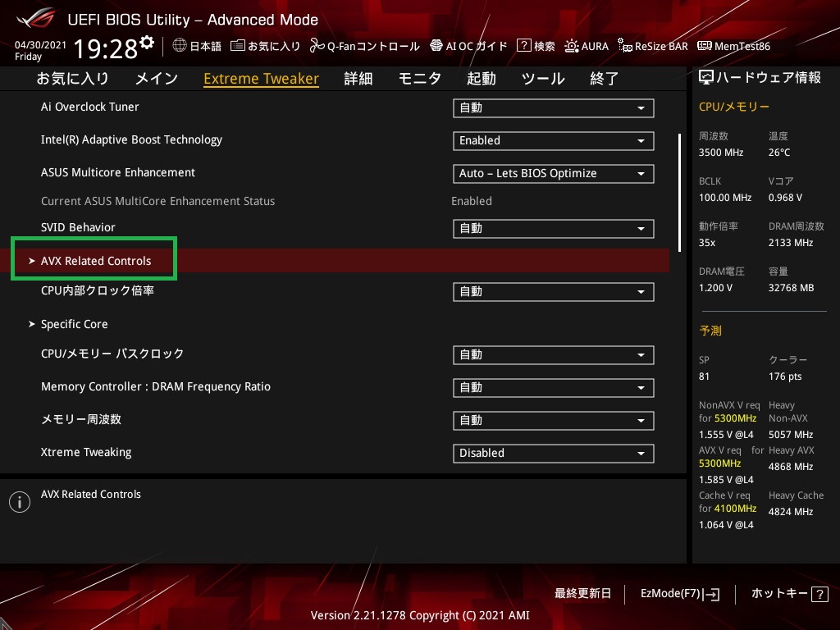This screenshot has width=840, height=630.
Task: Click the CPU/メモリー heading
Action: click(x=734, y=107)
